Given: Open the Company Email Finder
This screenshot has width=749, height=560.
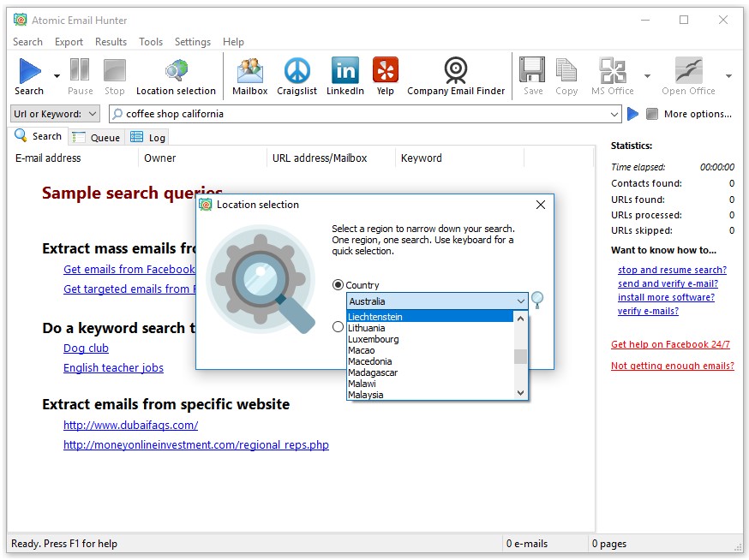Looking at the screenshot, I should tap(455, 75).
